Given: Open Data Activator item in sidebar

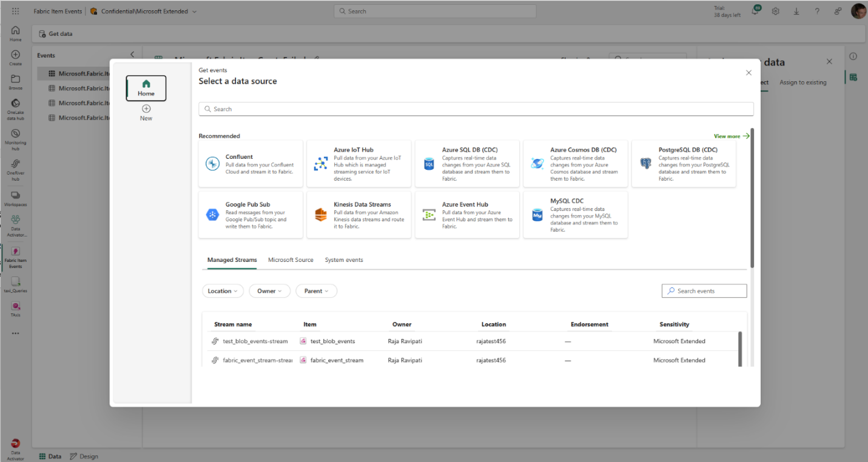Looking at the screenshot, I should pos(15,226).
